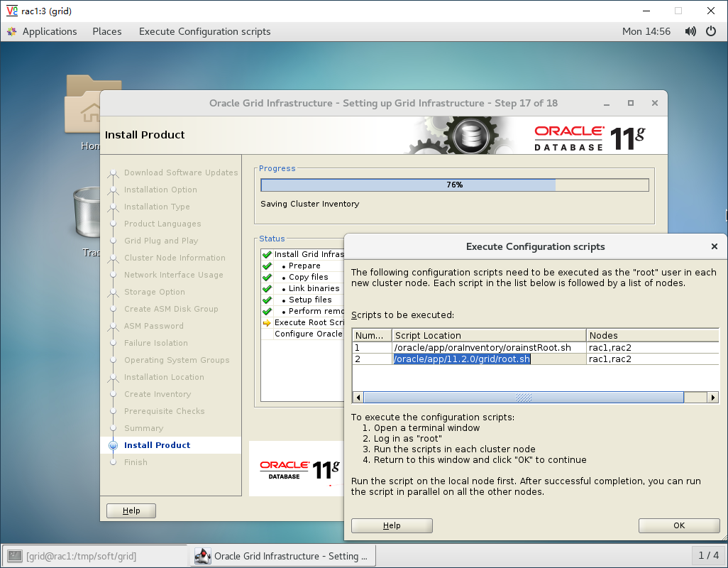Select the Installation Location step

tap(164, 377)
